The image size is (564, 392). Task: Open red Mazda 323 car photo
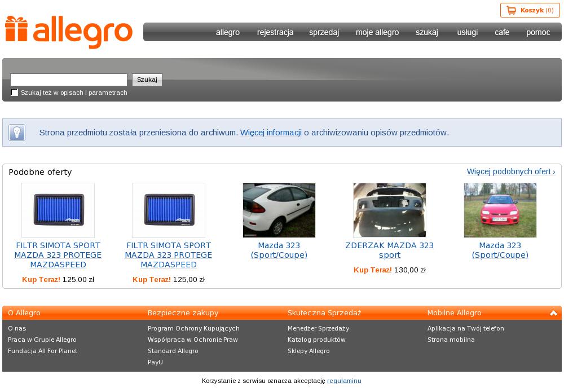pyautogui.click(x=500, y=210)
